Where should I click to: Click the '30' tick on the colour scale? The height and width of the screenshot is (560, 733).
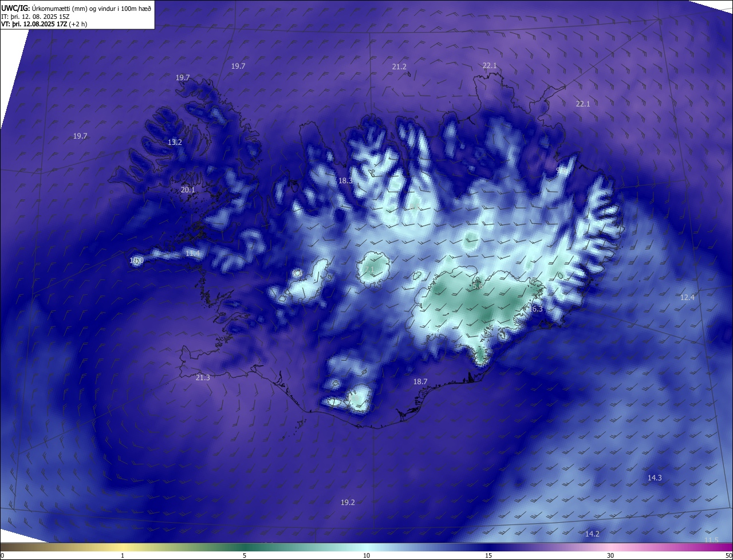[610, 555]
